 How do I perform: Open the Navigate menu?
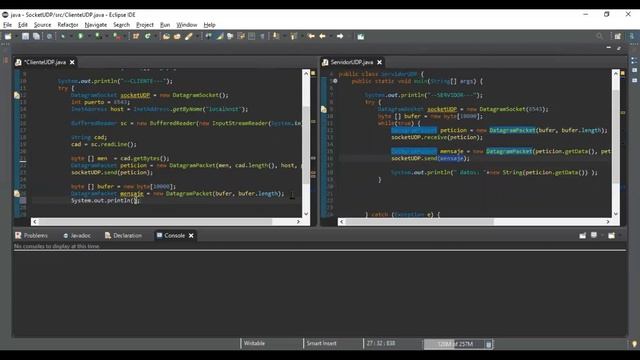[x=96, y=25]
